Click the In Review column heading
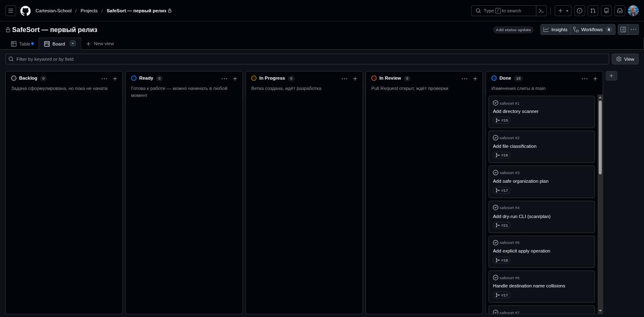The image size is (644, 317). [390, 78]
